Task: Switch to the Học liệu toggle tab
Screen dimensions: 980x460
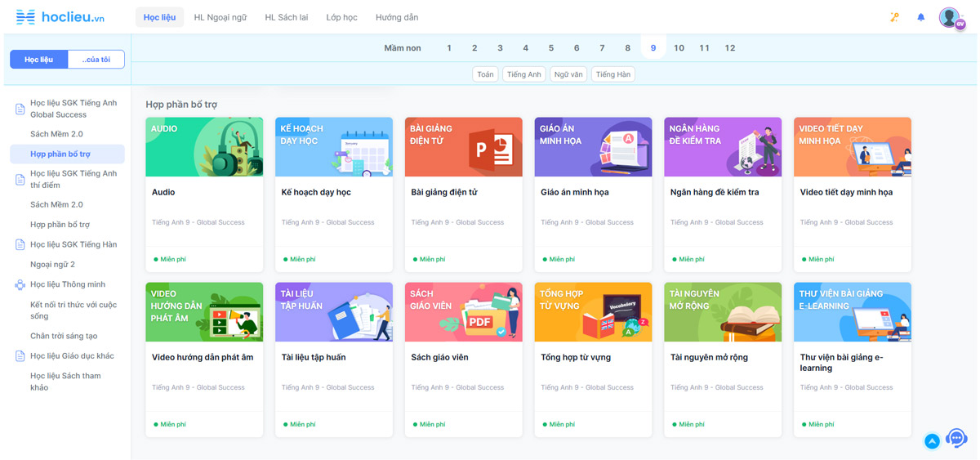Action: click(x=39, y=60)
